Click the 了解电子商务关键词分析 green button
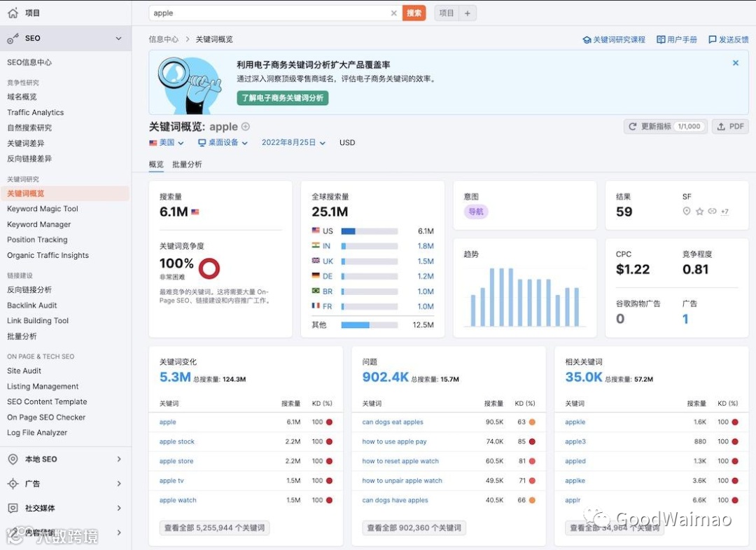756x550 pixels. (x=283, y=98)
